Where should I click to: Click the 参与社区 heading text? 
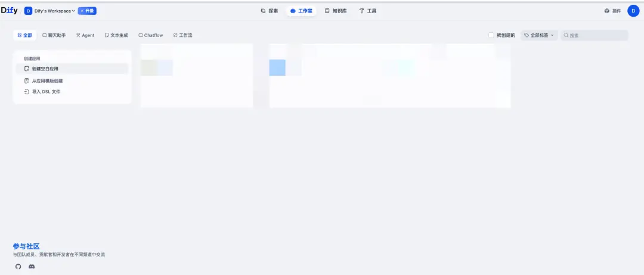click(26, 246)
